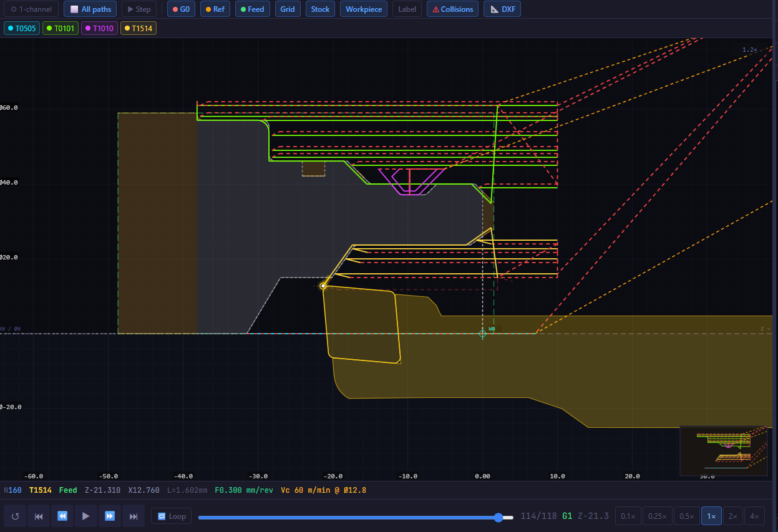
Task: Select Step mode
Action: 139,9
